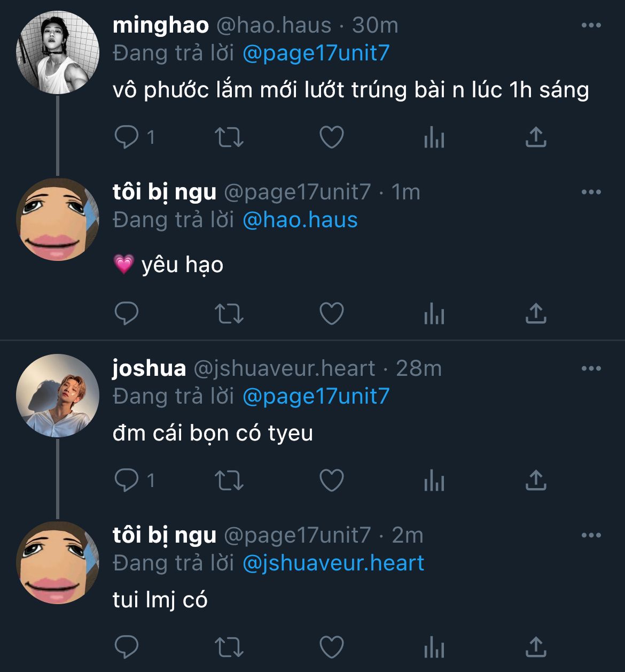This screenshot has width=625, height=672.
Task: Share the "tui lmj có" tweet
Action: coord(536,647)
